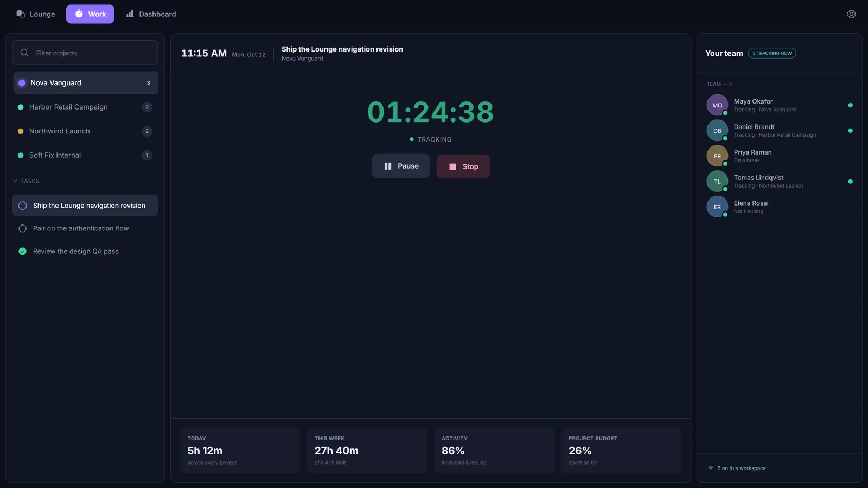The width and height of the screenshot is (868, 488).
Task: Click the 01:24:38 timer display
Action: [431, 112]
